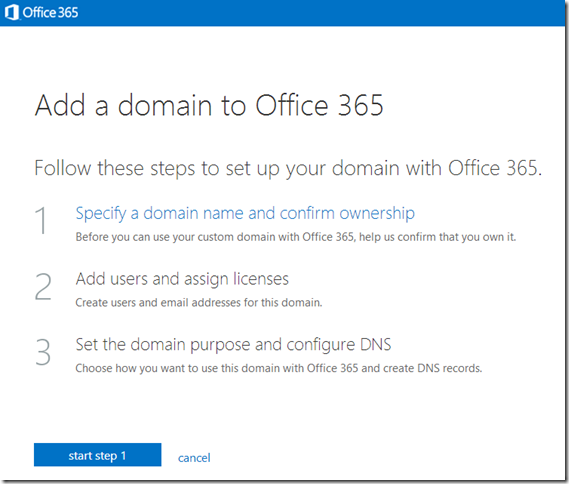Viewport: 569px width, 484px height.
Task: Click 'Choose how you want to use this domain' description
Action: (x=279, y=368)
